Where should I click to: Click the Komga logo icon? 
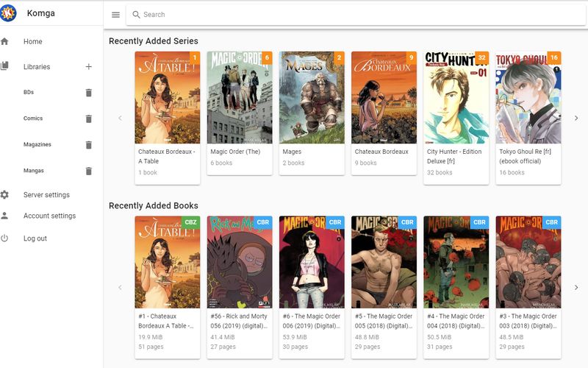(x=8, y=13)
